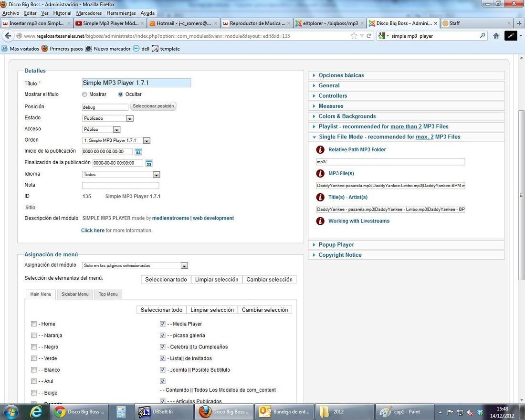Select the Ocultar radio button

click(121, 94)
